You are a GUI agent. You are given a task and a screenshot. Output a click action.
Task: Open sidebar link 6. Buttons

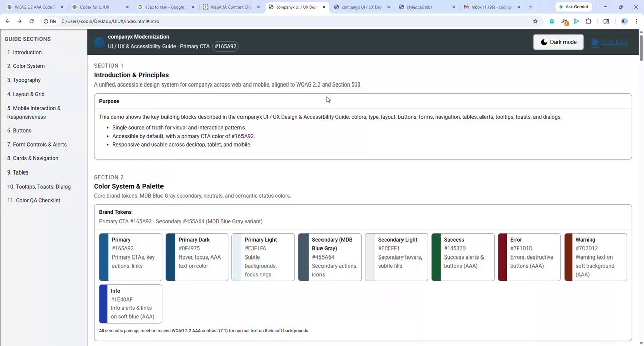(19, 131)
